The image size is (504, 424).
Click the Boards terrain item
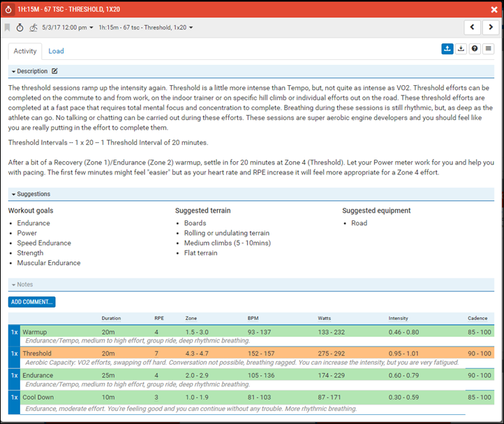[195, 223]
